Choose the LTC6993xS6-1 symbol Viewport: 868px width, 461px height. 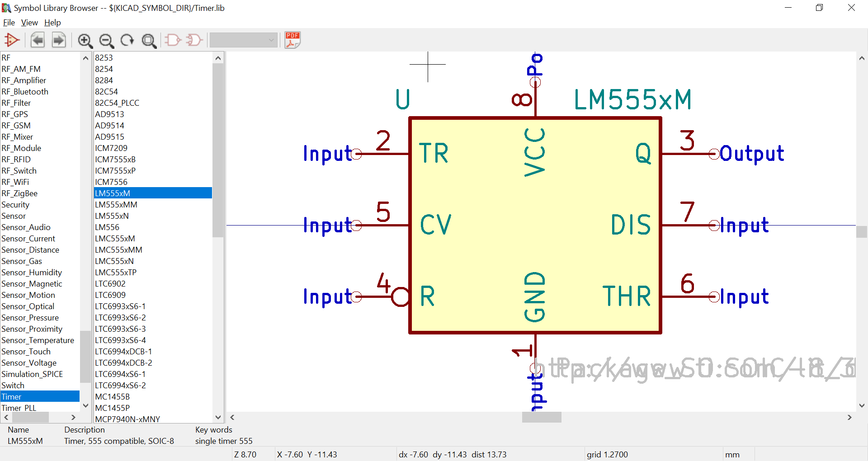pos(153,306)
